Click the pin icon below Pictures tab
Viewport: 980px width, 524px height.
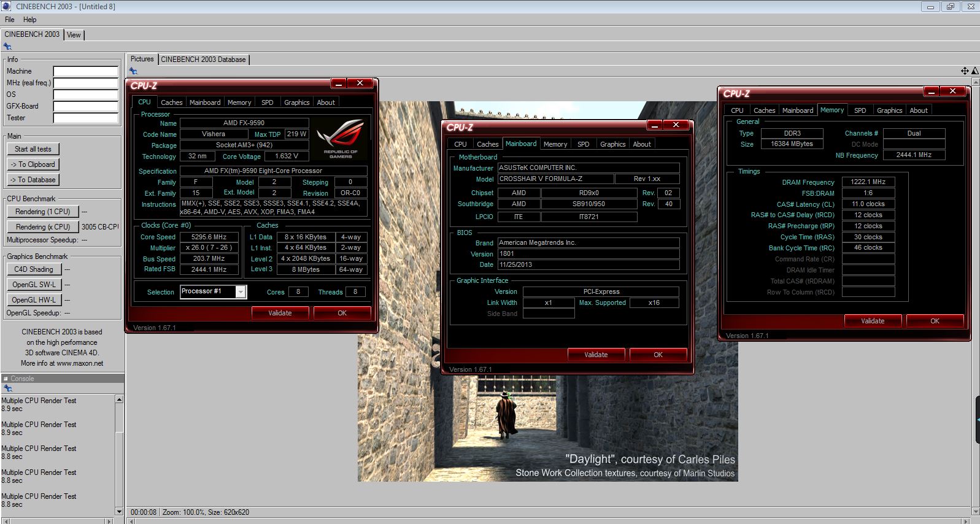pos(133,72)
